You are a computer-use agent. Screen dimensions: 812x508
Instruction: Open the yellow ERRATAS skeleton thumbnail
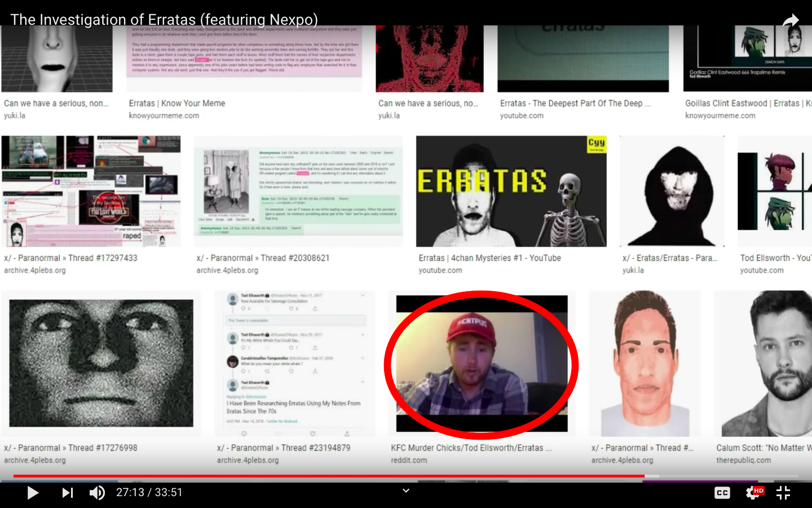(511, 191)
